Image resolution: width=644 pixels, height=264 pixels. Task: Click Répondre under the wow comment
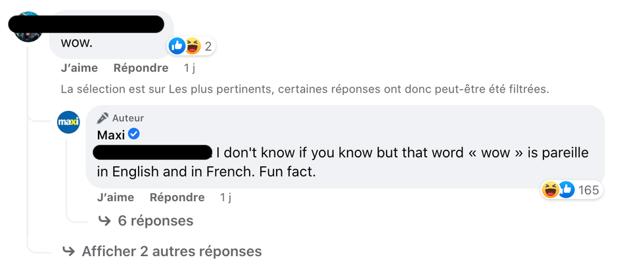point(141,68)
